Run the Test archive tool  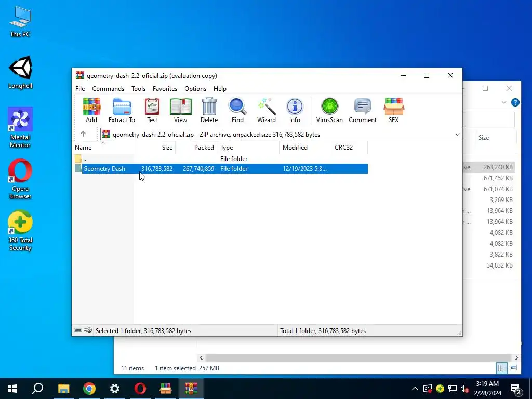[152, 110]
